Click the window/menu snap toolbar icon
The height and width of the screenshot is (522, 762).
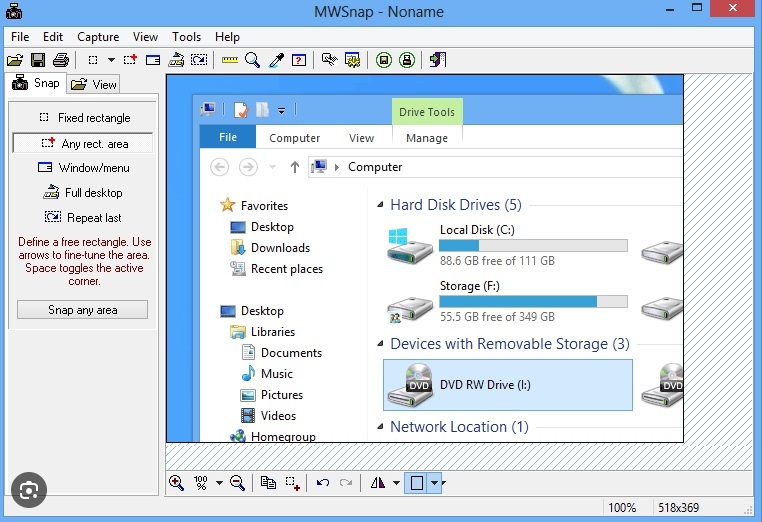[153, 60]
